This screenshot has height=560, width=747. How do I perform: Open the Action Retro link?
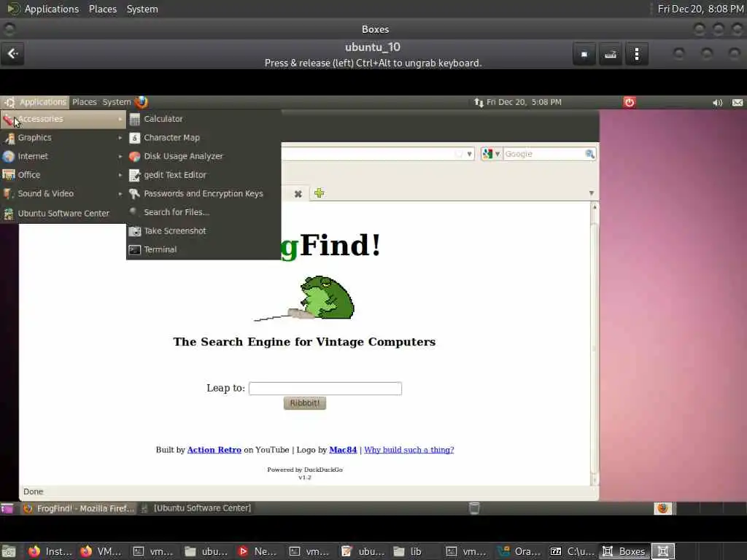214,449
